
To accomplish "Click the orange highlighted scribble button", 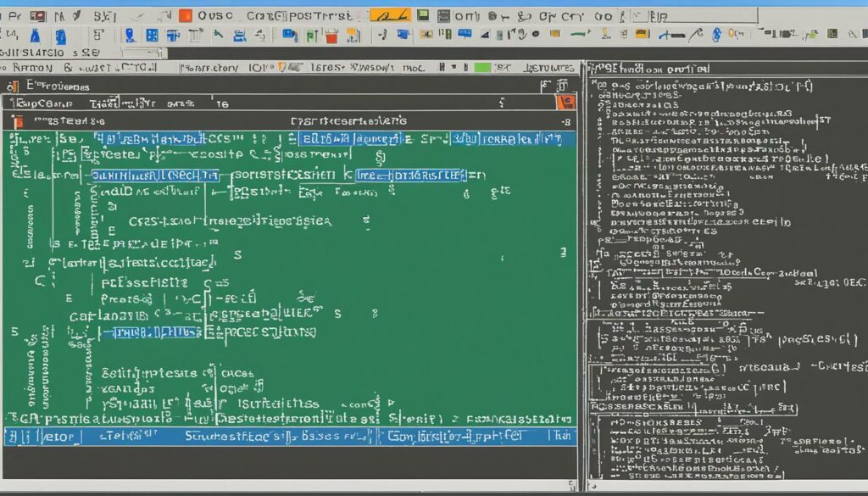I will [390, 15].
